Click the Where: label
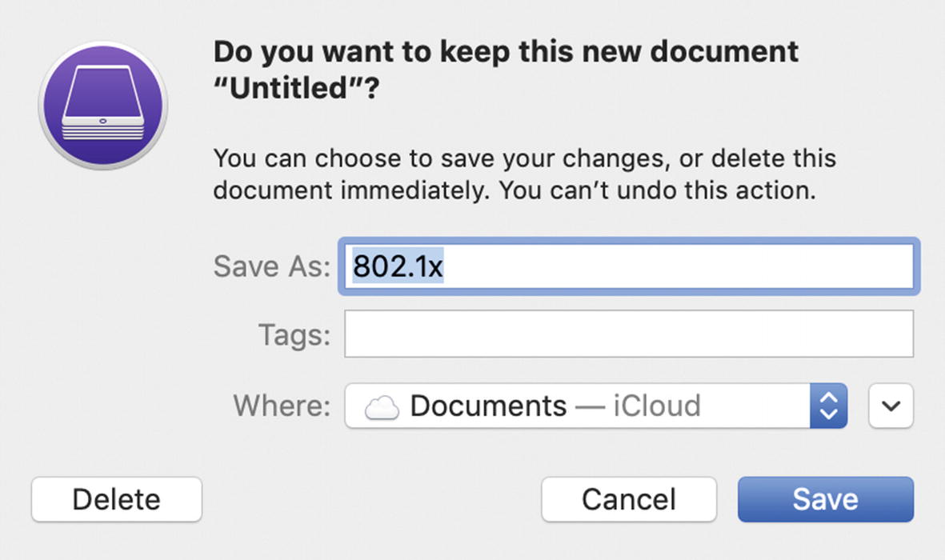 click(282, 406)
